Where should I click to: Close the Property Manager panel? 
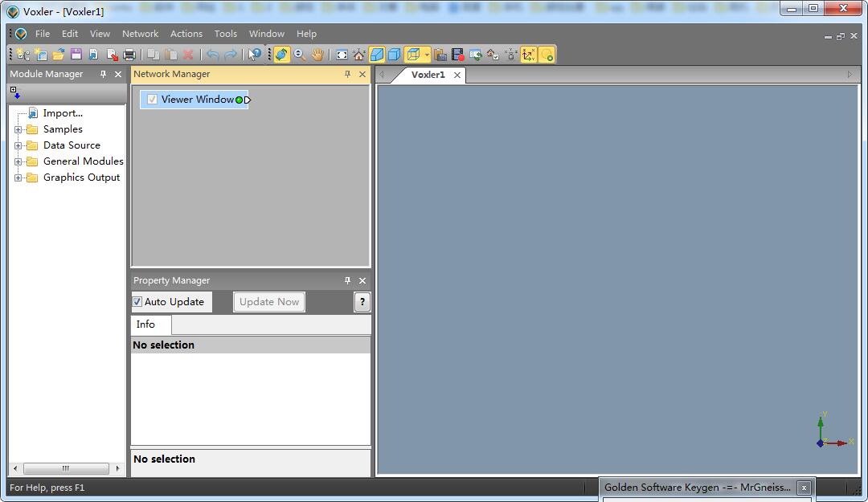click(x=362, y=280)
